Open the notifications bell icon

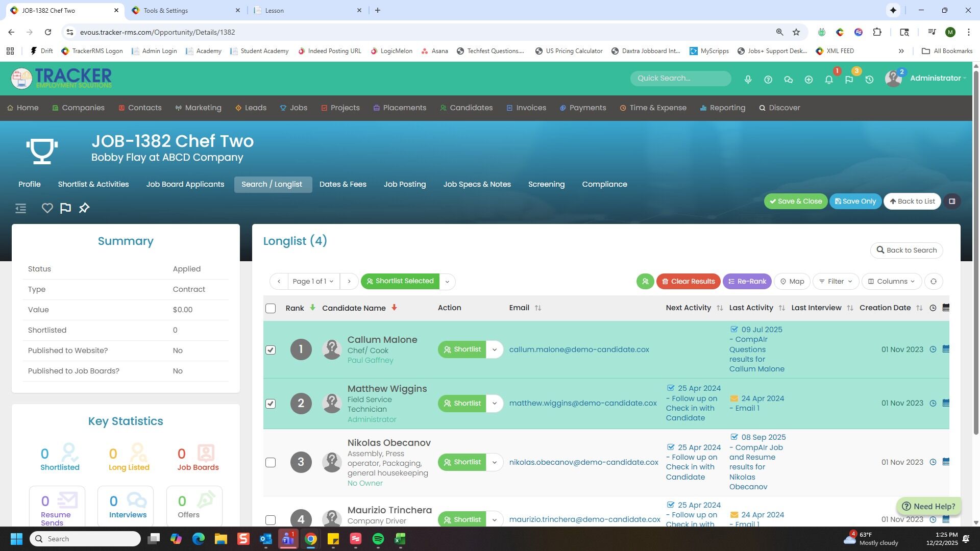tap(829, 80)
